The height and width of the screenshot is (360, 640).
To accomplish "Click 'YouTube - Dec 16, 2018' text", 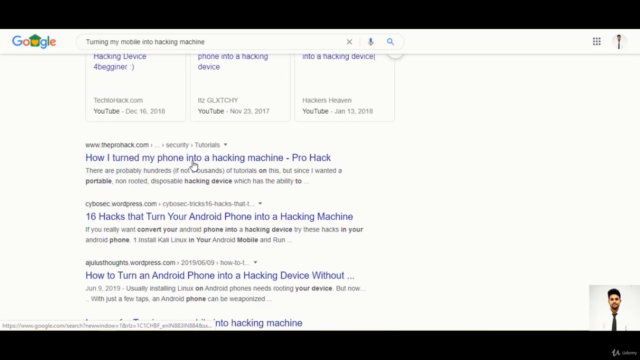I will (x=129, y=111).
